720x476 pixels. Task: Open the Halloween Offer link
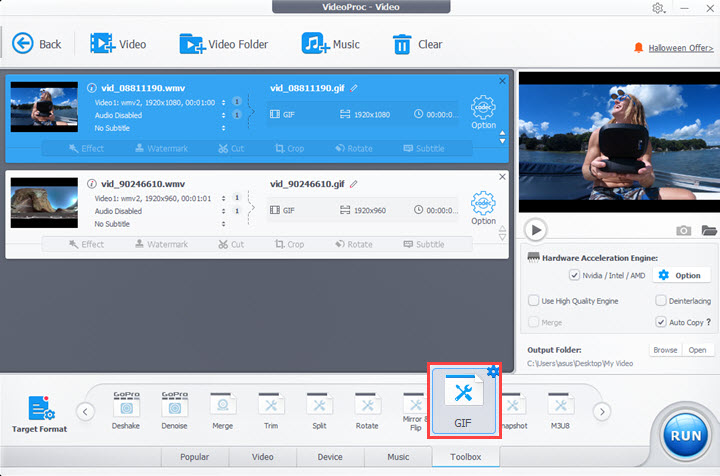coord(681,48)
